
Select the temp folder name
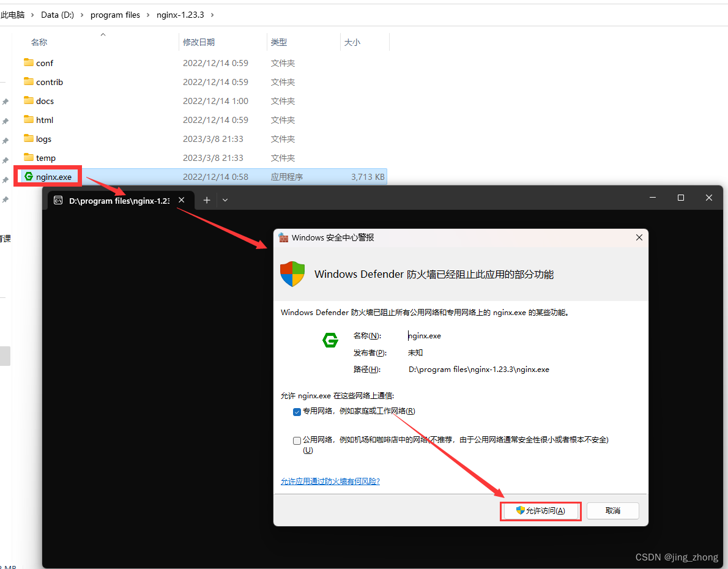pos(45,158)
